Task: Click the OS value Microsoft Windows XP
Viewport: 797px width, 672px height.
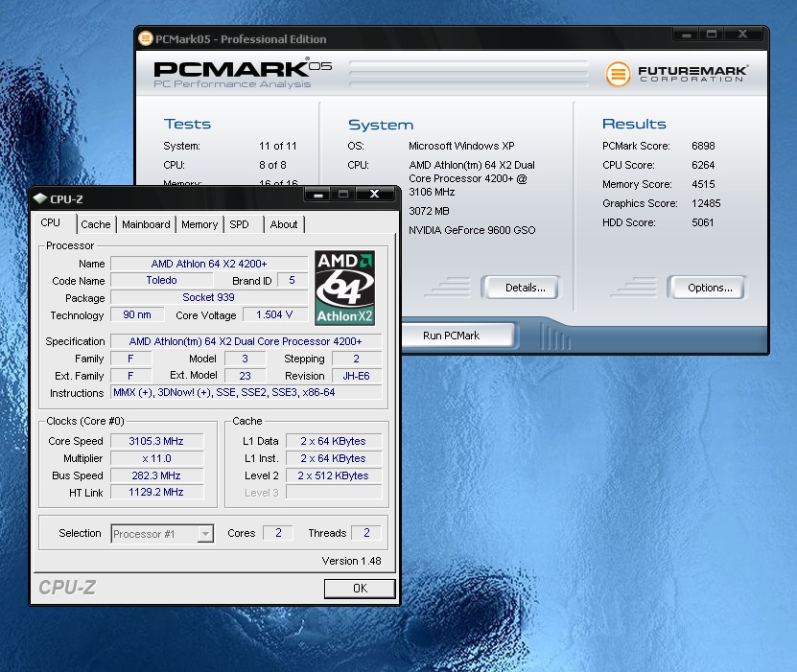Action: (461, 146)
